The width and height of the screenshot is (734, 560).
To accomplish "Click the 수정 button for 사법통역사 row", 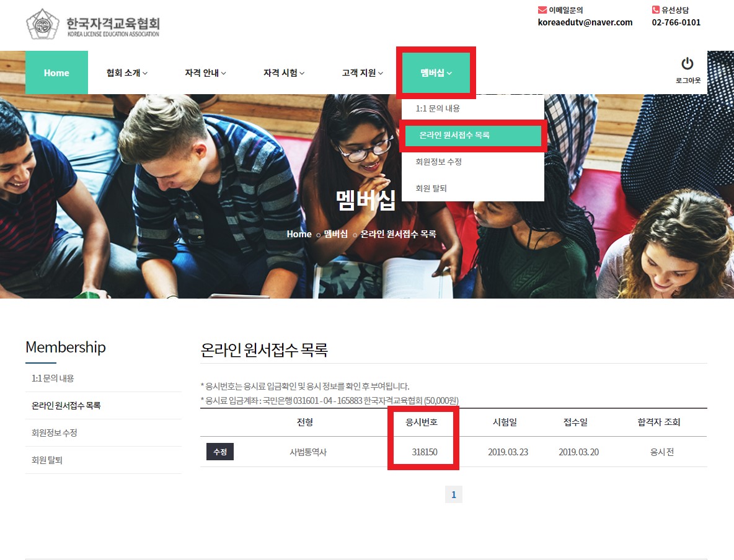I will coord(220,452).
